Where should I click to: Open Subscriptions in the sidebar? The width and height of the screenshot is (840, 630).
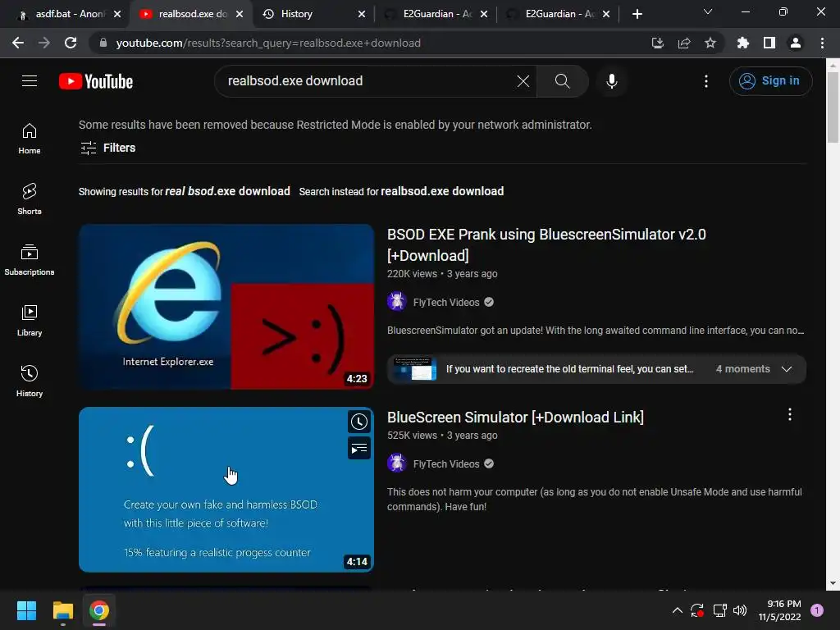tap(30, 260)
